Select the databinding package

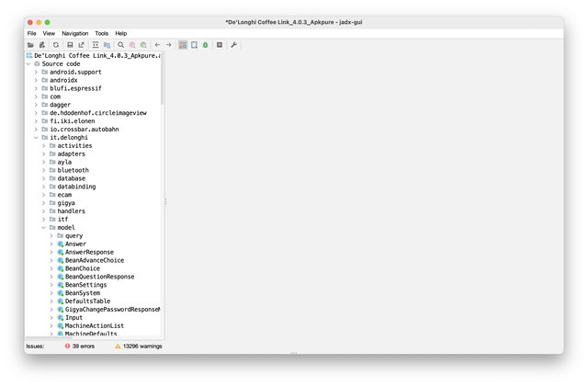(x=76, y=187)
